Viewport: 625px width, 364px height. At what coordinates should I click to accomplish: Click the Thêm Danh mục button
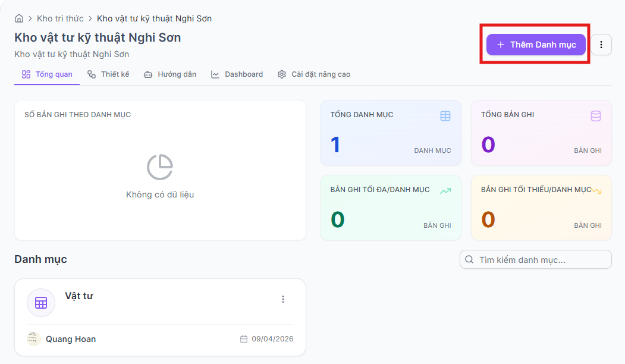(536, 45)
